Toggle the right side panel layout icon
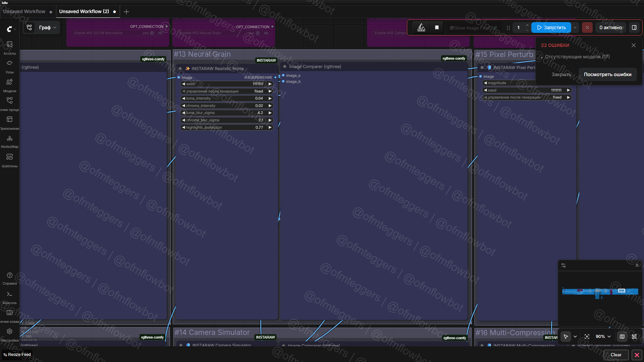 click(634, 27)
